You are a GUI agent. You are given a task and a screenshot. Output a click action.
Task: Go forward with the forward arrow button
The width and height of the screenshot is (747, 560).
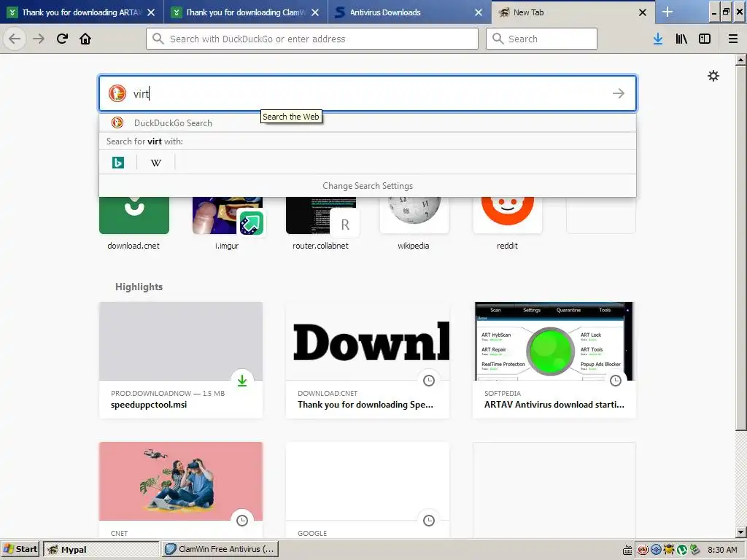point(39,39)
